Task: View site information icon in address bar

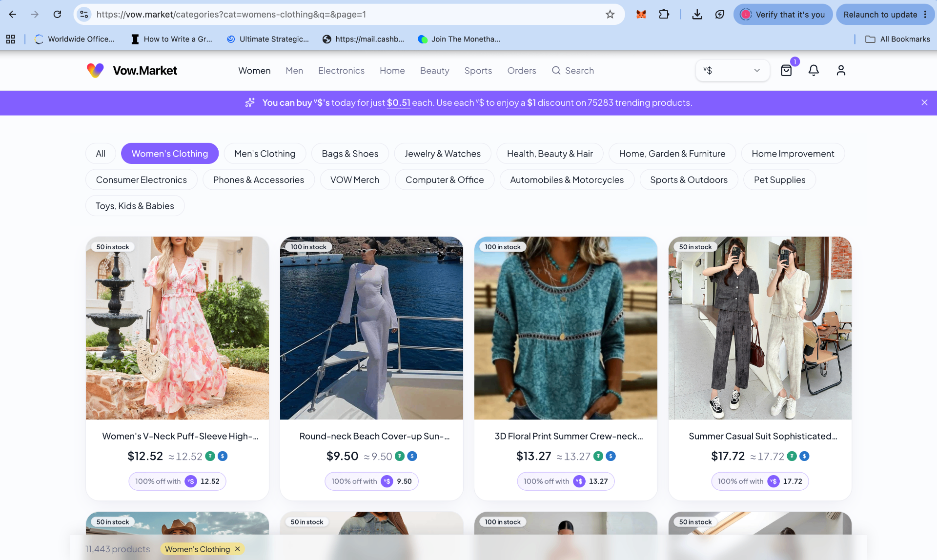Action: coord(84,15)
